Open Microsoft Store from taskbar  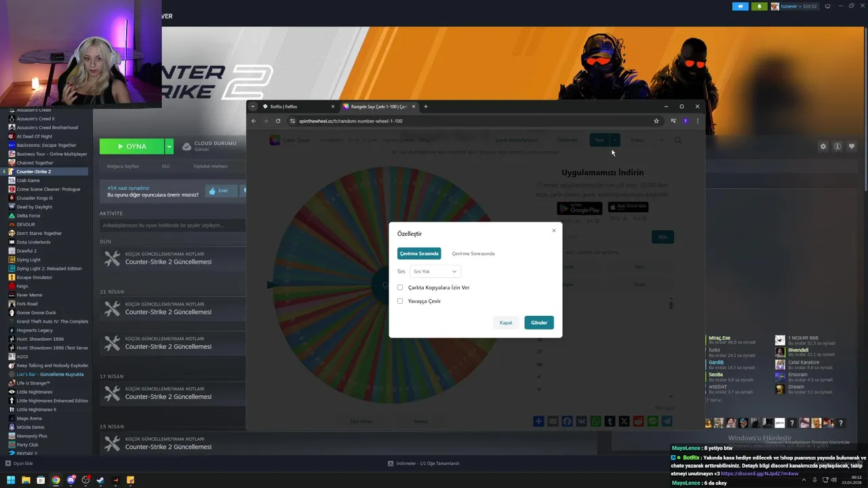(x=41, y=480)
